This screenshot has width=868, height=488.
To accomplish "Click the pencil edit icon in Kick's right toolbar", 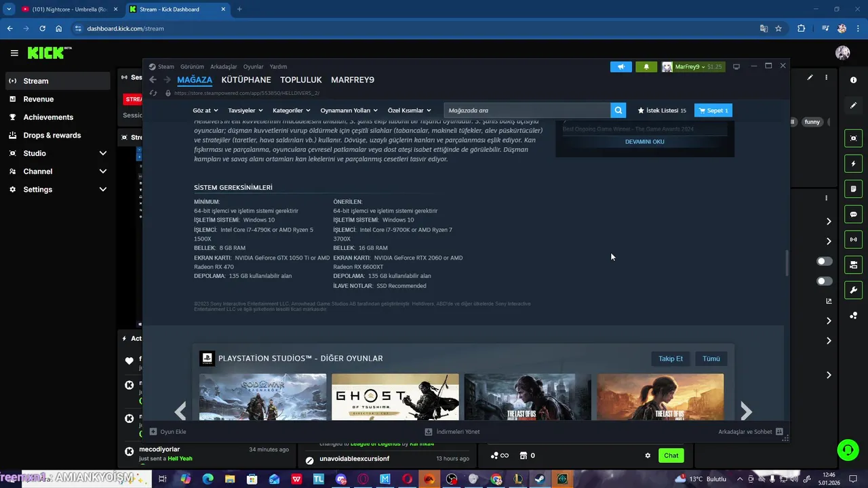I will coord(853,106).
